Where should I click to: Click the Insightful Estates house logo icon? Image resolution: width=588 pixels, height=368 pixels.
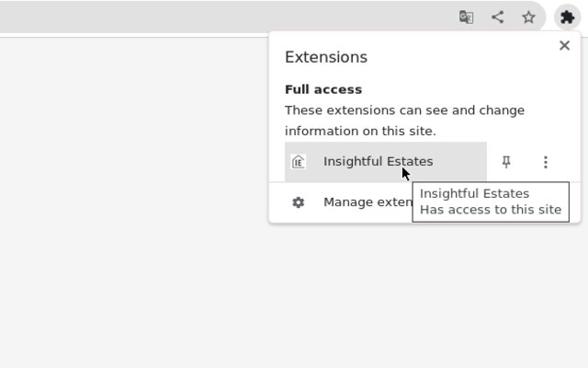point(299,162)
